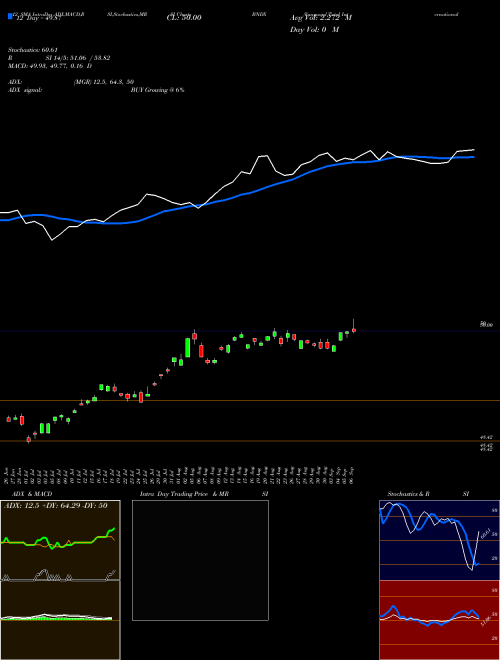
Task: Click the blue 12-day moving average line end
Action: click(x=474, y=157)
